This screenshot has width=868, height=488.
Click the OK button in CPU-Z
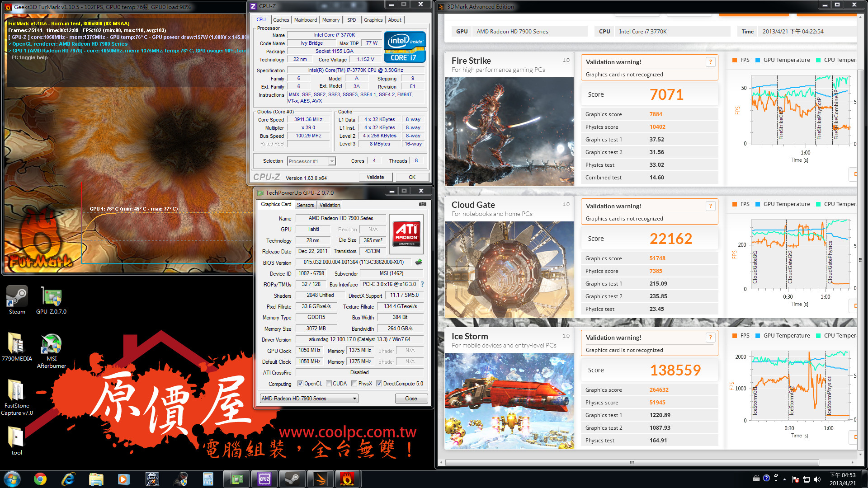tap(412, 177)
